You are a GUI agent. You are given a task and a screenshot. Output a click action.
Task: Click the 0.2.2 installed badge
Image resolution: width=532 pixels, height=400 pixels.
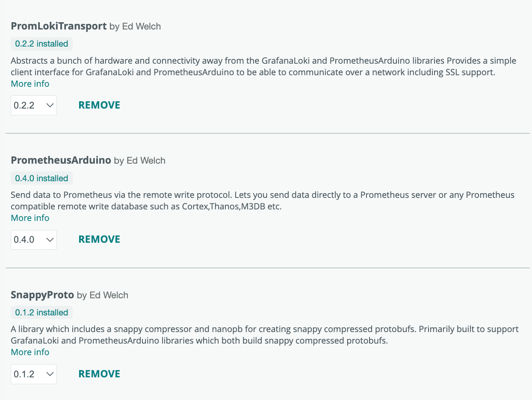[x=41, y=44]
